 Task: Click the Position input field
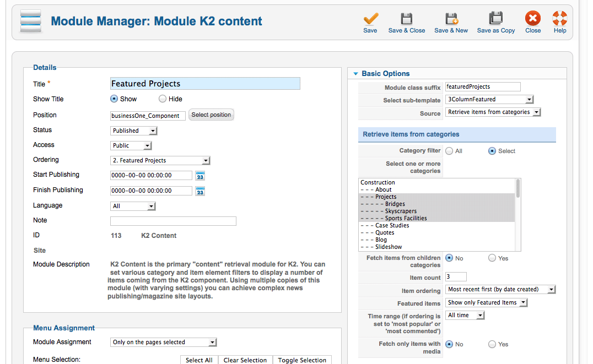click(148, 116)
